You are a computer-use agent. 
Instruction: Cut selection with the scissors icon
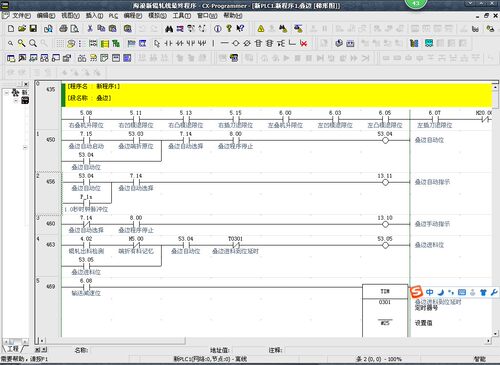click(90, 29)
